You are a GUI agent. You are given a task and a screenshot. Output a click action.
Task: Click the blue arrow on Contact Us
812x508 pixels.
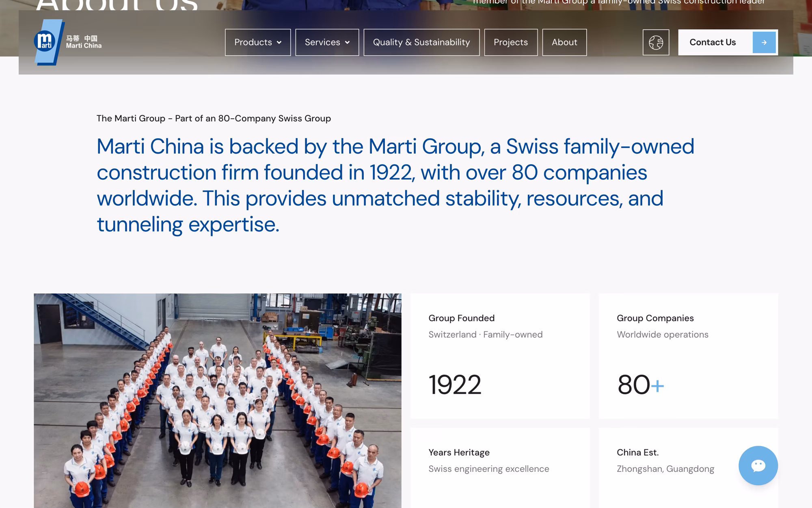pyautogui.click(x=764, y=42)
